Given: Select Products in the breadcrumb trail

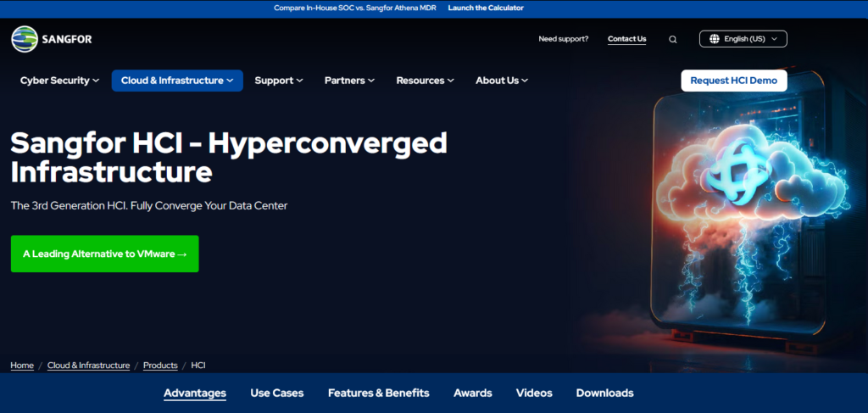Looking at the screenshot, I should [x=160, y=366].
